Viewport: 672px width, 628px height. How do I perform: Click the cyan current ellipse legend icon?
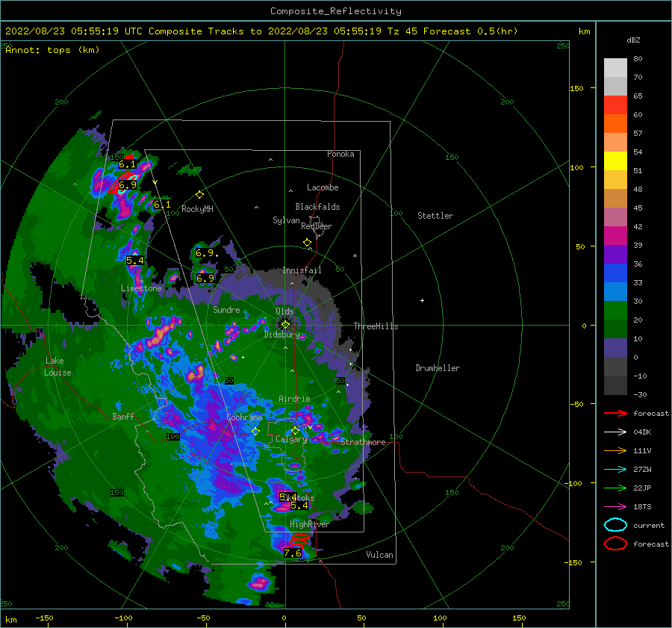615,525
